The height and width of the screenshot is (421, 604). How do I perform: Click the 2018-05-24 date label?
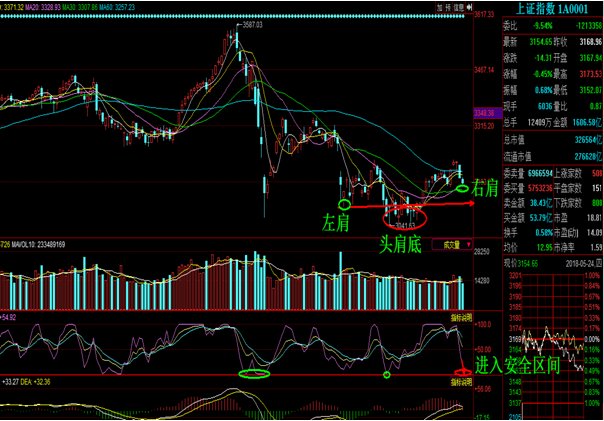tap(581, 263)
